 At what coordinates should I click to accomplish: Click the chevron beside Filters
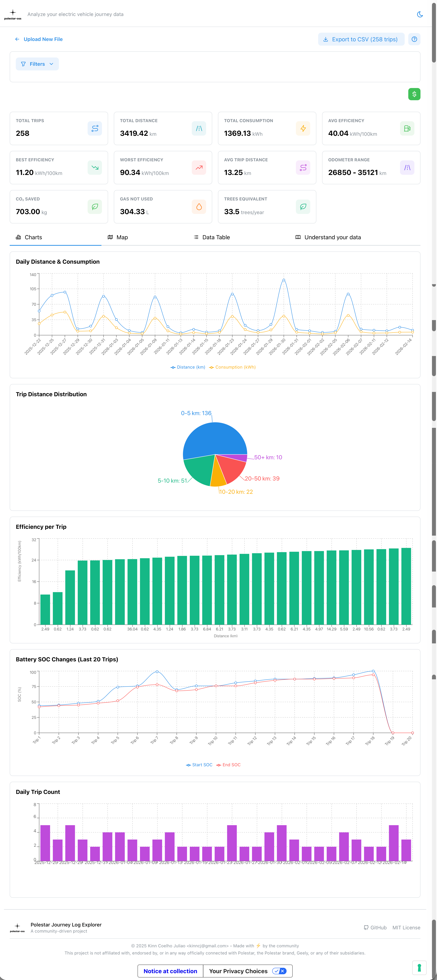pyautogui.click(x=51, y=64)
